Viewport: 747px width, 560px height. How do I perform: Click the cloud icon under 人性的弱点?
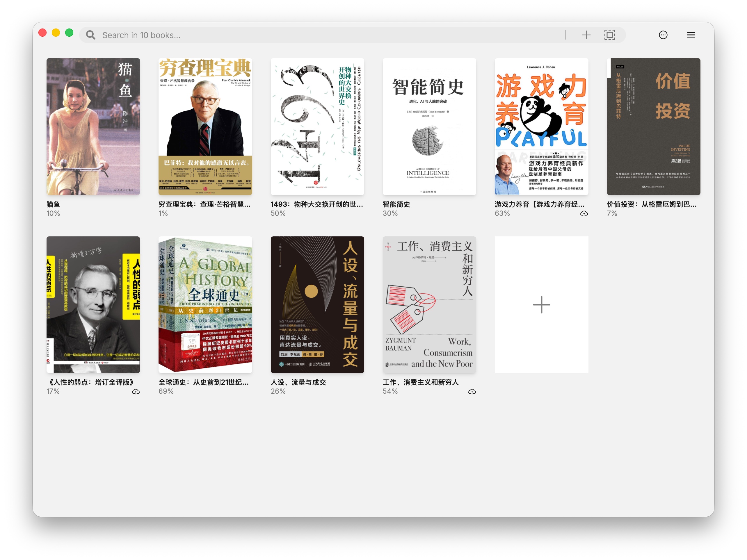coord(136,392)
